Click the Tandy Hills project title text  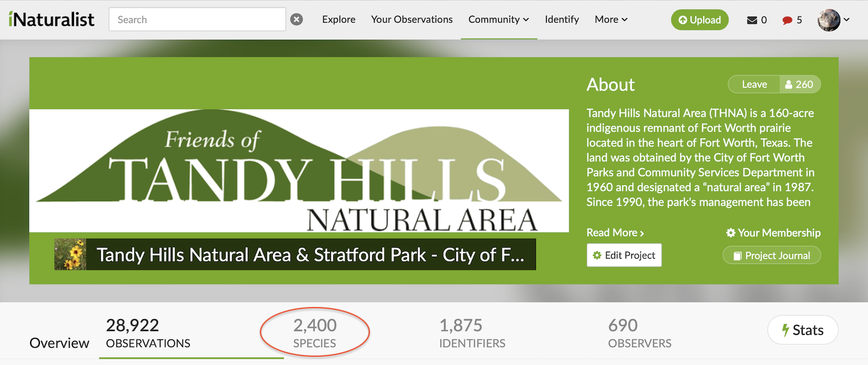(310, 255)
